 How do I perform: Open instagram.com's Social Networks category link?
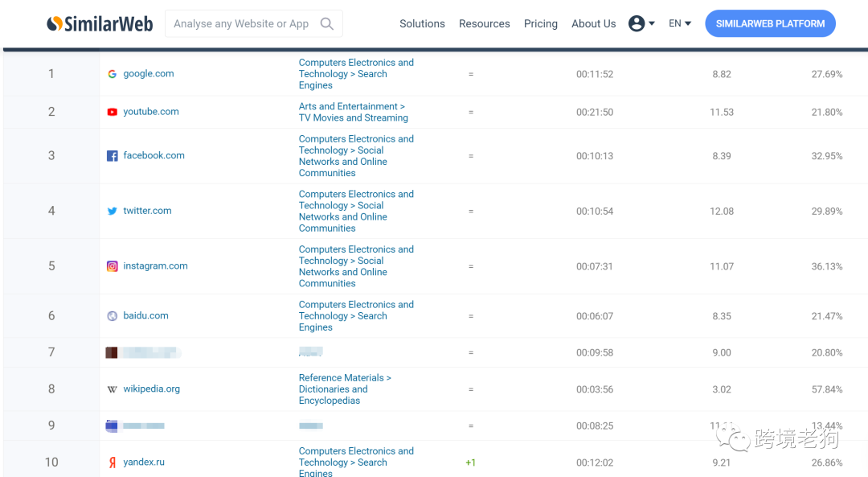click(356, 266)
